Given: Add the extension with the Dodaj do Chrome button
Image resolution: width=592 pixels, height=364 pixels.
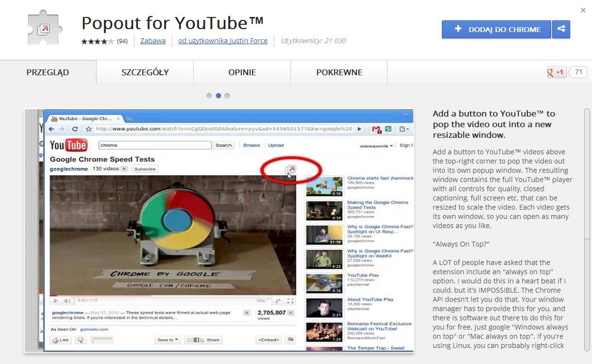Looking at the screenshot, I should pyautogui.click(x=497, y=29).
